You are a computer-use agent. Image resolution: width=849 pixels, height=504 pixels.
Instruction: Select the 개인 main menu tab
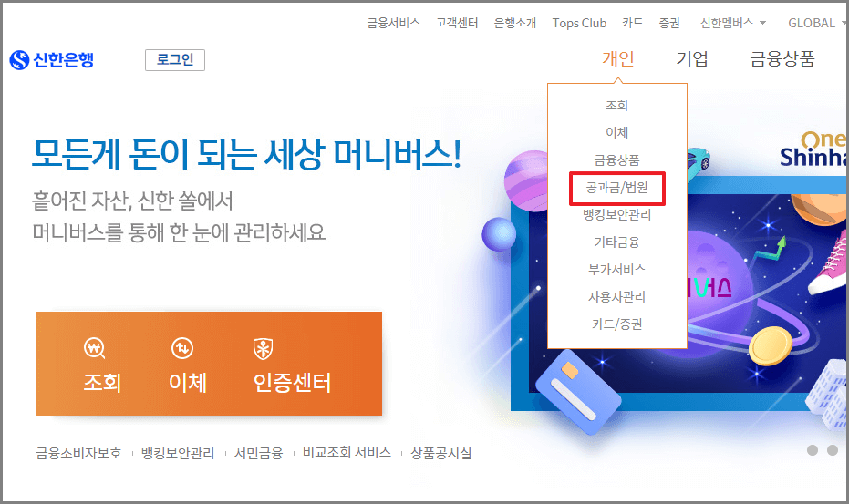617,58
